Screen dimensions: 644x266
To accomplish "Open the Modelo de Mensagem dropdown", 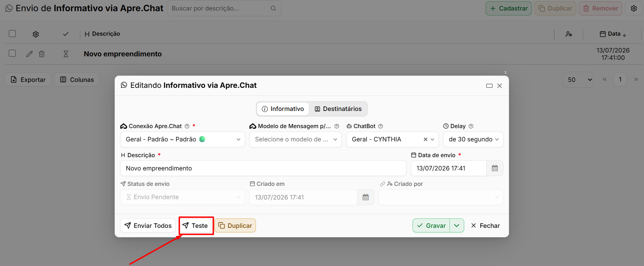I will 296,139.
